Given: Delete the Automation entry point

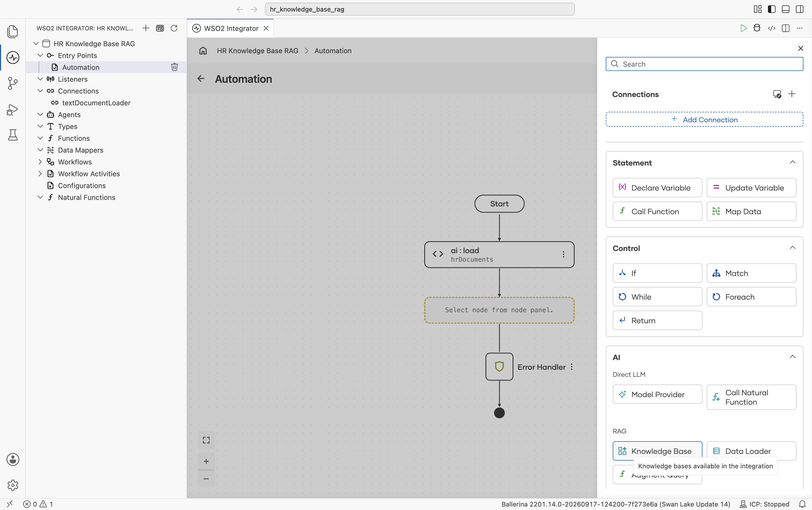Looking at the screenshot, I should click(x=174, y=67).
